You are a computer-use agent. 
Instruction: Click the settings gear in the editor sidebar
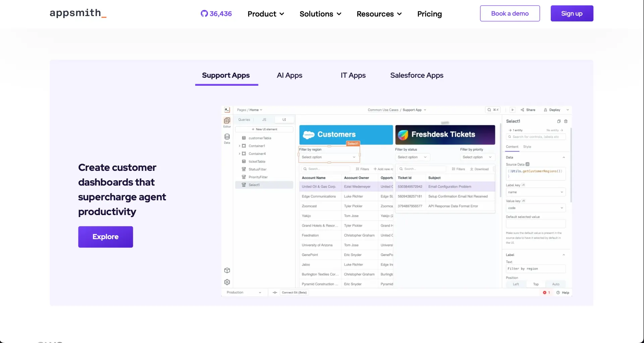(x=227, y=282)
